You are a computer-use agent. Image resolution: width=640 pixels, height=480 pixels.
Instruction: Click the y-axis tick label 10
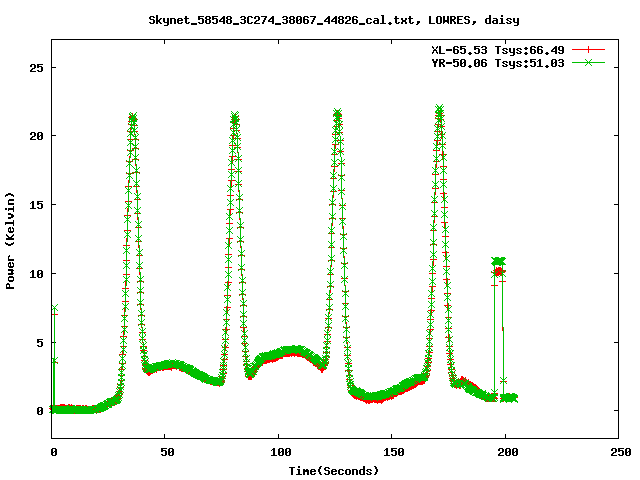(x=36, y=274)
